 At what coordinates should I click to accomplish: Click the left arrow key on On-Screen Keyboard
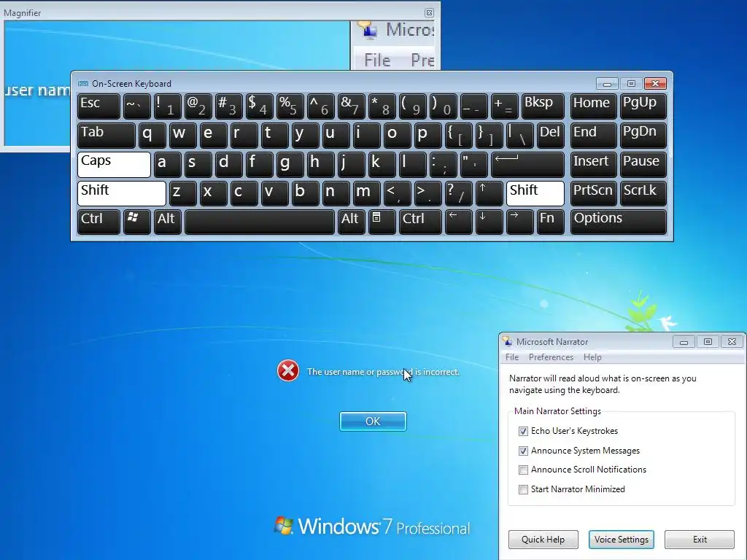coord(458,222)
